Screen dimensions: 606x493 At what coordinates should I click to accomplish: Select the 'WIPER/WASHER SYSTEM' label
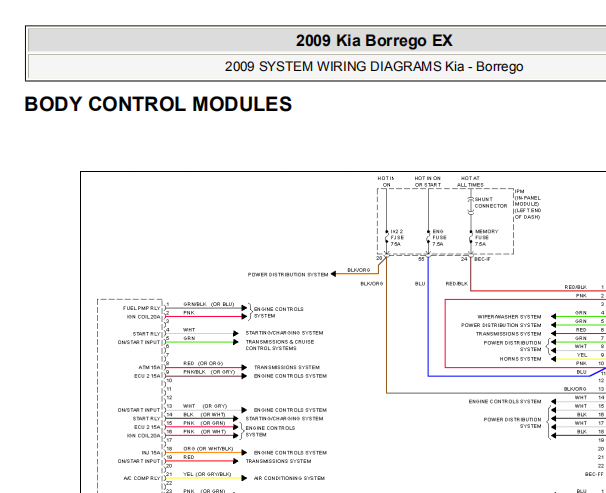coord(509,317)
